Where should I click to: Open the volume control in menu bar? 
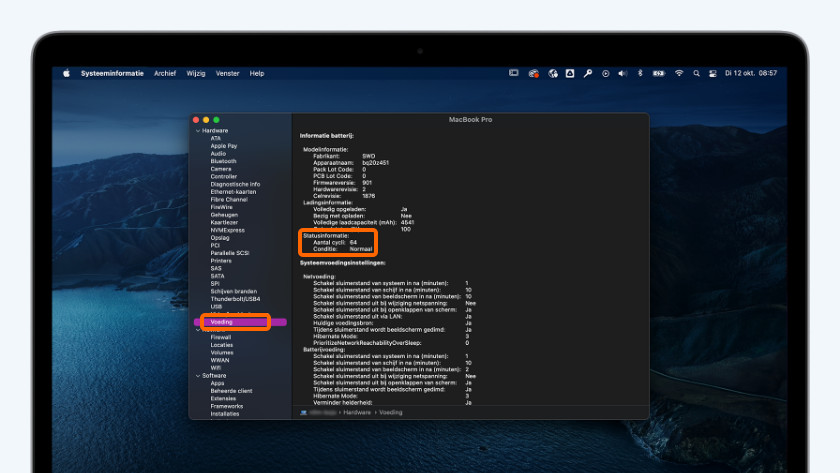tap(622, 73)
